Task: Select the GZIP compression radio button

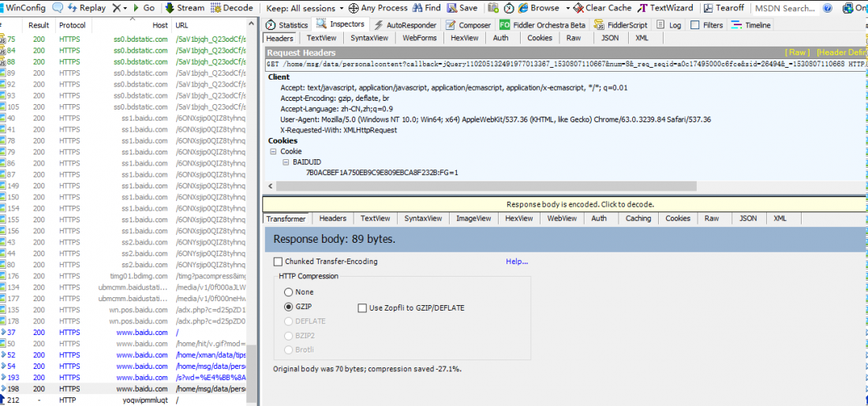Action: point(288,307)
